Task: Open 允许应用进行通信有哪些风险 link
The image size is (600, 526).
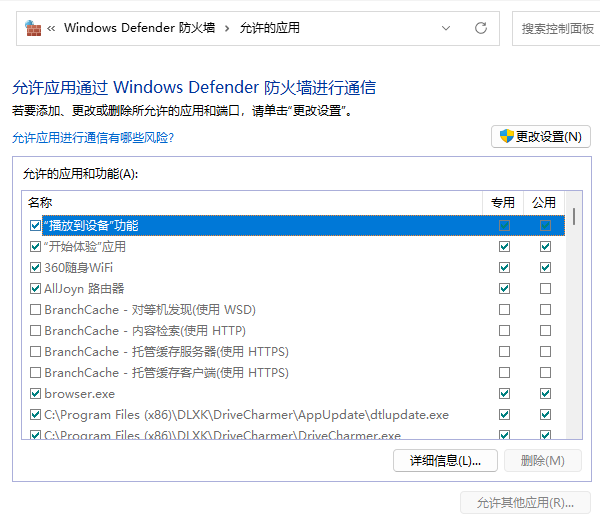Action: (x=93, y=137)
